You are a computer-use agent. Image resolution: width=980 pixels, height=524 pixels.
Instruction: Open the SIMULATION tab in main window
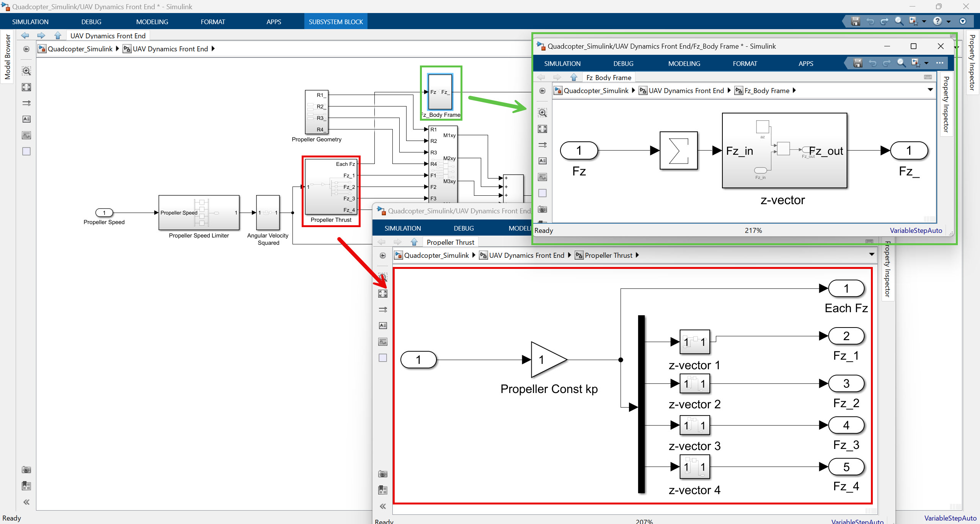pos(30,22)
